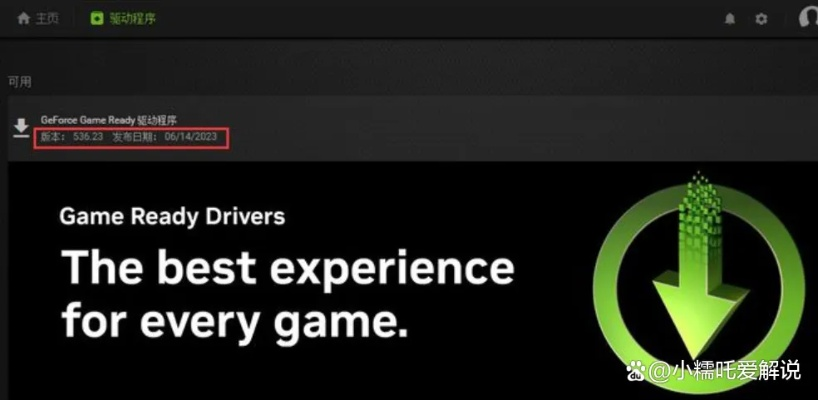Switch to the 驱动程序 tab
This screenshot has height=400, width=818.
(x=132, y=19)
